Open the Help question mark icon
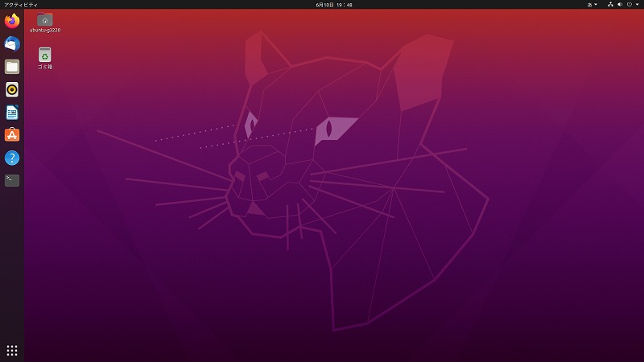This screenshot has height=362, width=644. (x=12, y=158)
